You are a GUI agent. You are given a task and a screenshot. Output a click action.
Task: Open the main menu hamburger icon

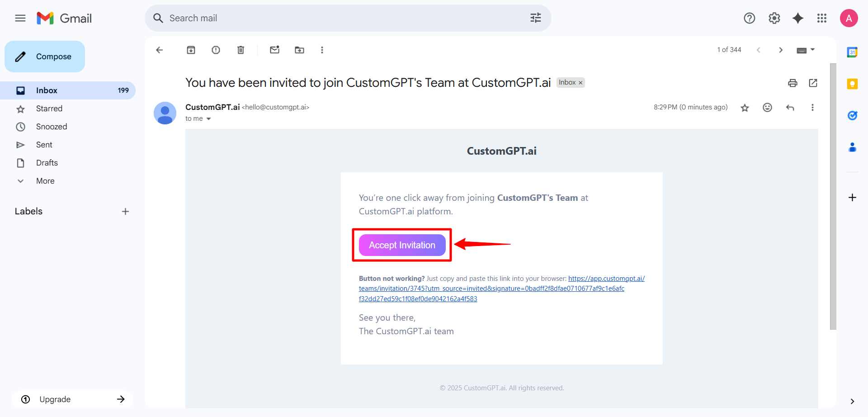click(x=20, y=18)
